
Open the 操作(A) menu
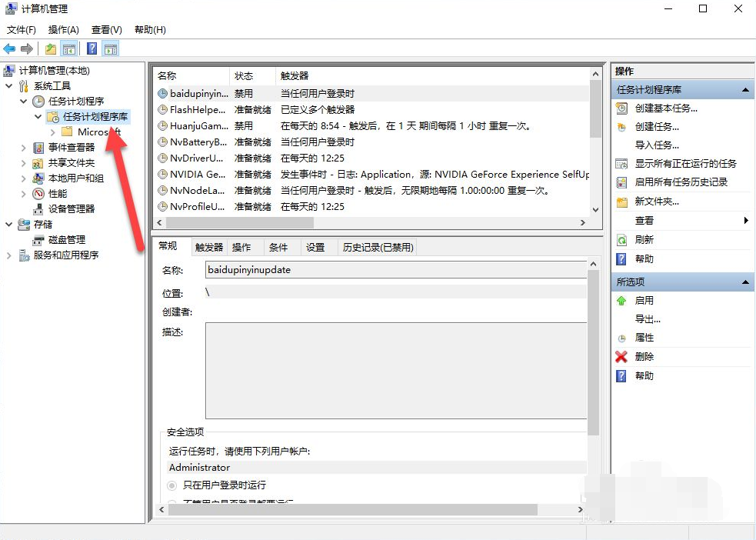click(63, 29)
